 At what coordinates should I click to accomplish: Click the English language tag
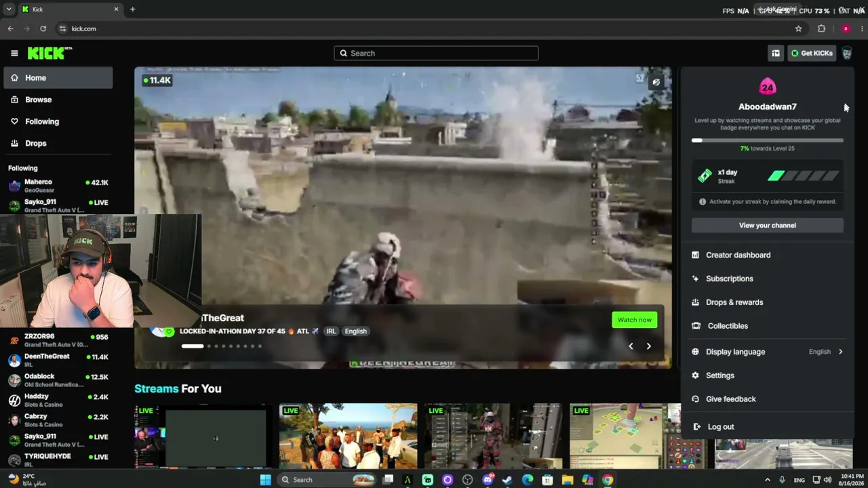[355, 331]
